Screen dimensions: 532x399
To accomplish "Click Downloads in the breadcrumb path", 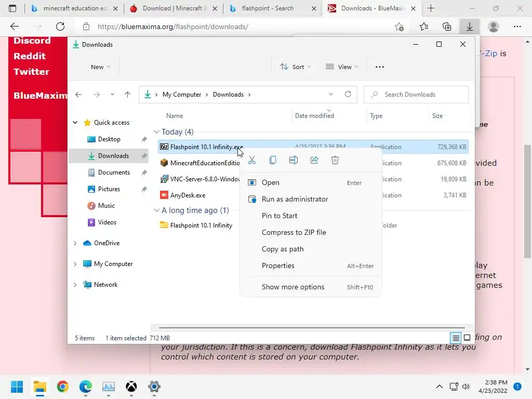I will coord(229,95).
